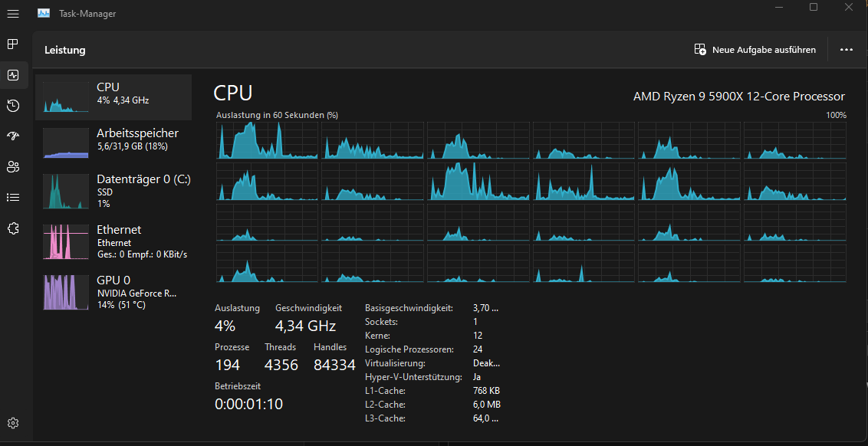Click the Logische Prozessoren value 24
Image resolution: width=868 pixels, height=446 pixels.
[478, 349]
